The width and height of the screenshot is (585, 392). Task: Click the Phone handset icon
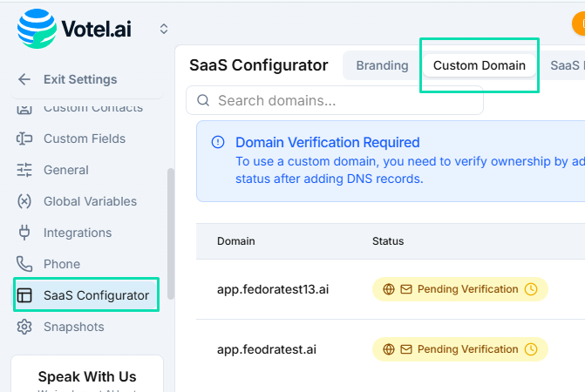[24, 264]
